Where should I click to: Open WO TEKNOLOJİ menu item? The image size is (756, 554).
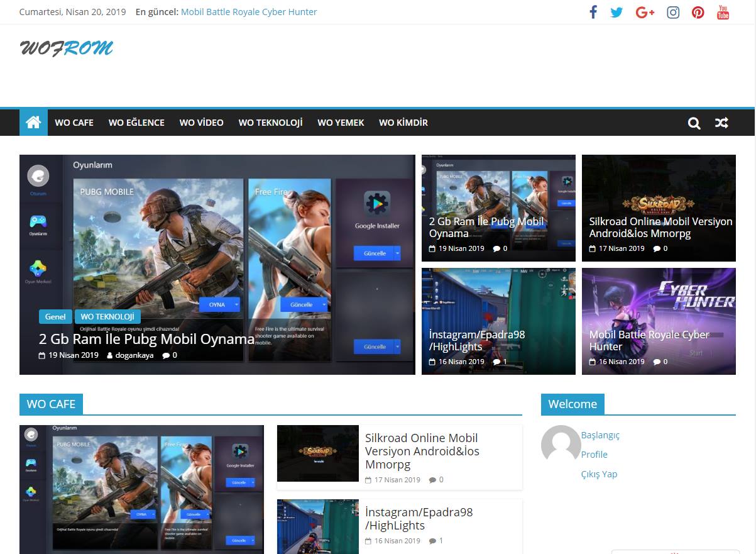[x=271, y=123]
